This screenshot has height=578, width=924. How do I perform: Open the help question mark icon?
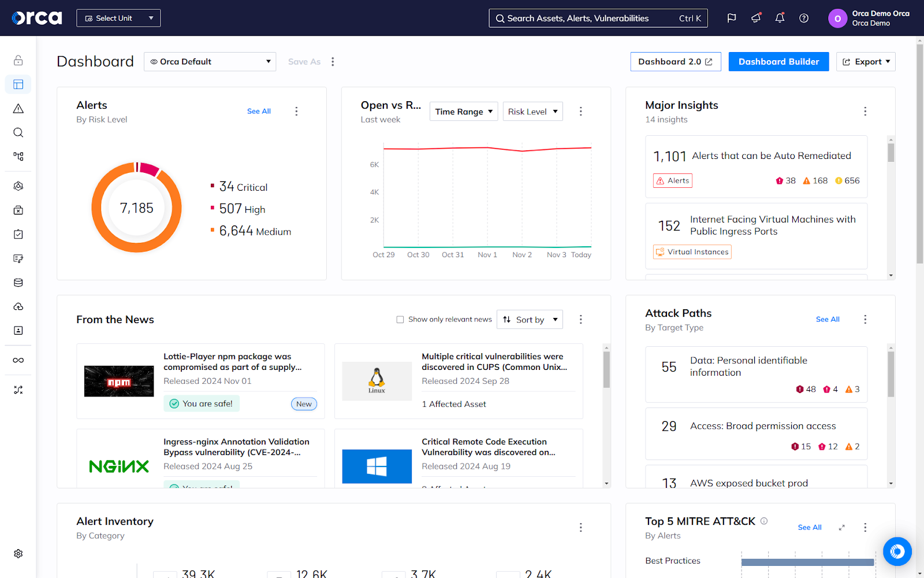coord(804,18)
